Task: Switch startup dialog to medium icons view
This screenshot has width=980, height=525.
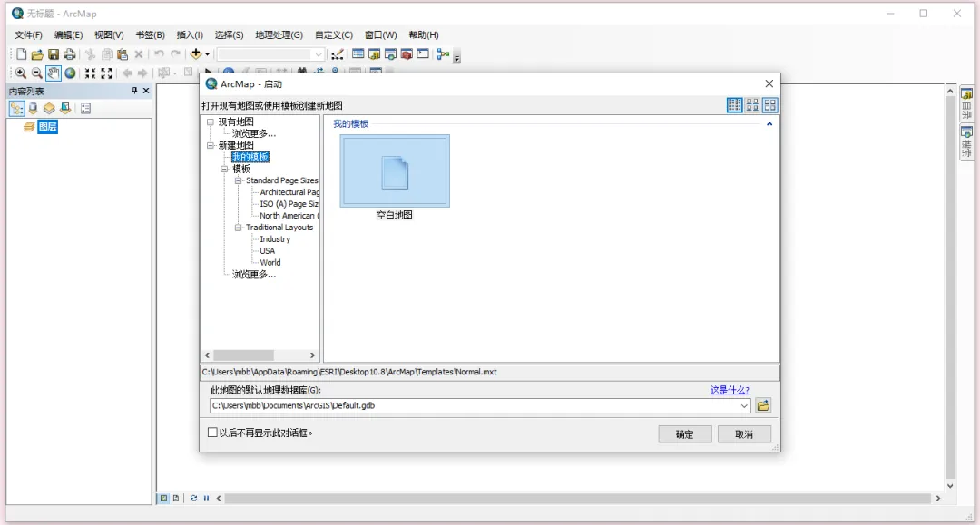Action: coord(752,105)
